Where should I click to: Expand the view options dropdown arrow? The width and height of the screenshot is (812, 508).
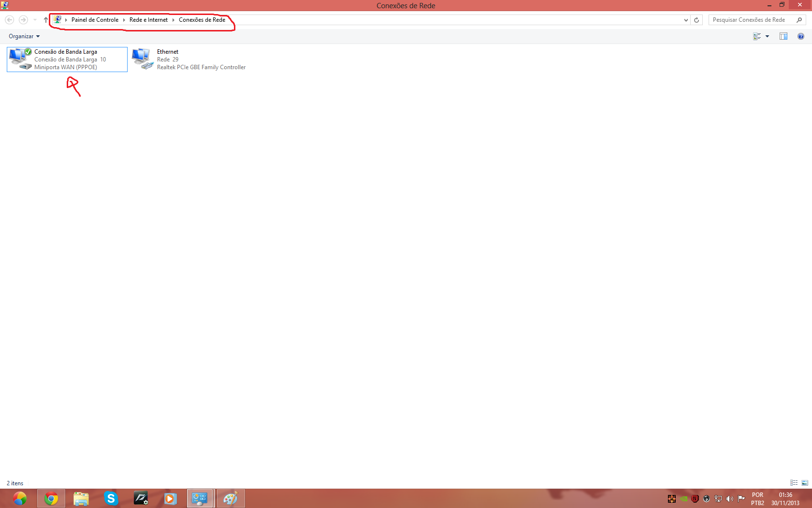767,36
